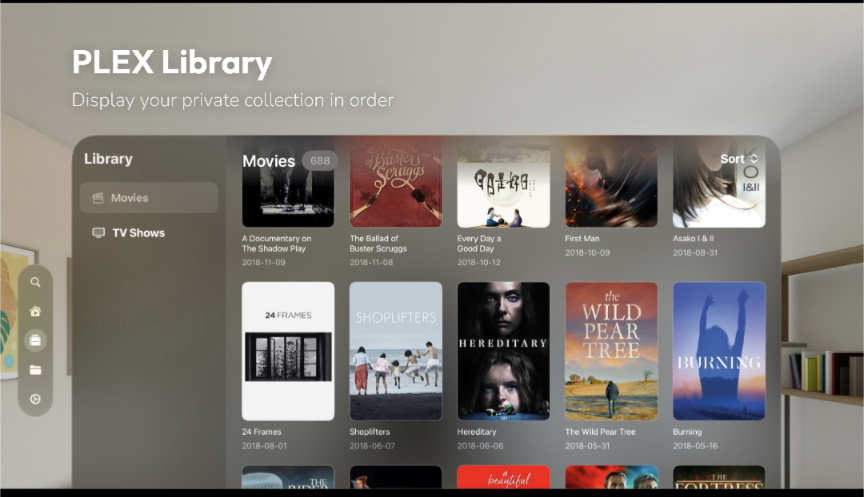Open Every Day a Good Day poster
Image resolution: width=864 pixels, height=497 pixels.
point(504,183)
